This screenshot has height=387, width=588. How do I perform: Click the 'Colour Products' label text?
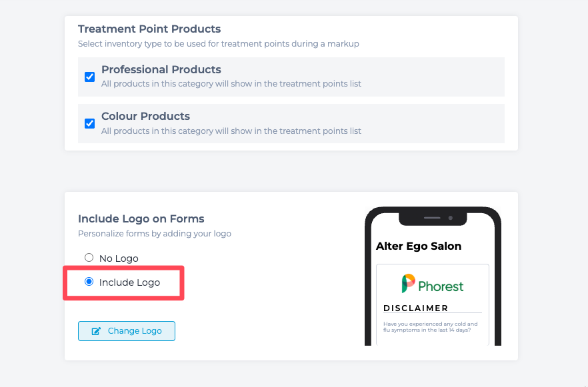point(145,116)
